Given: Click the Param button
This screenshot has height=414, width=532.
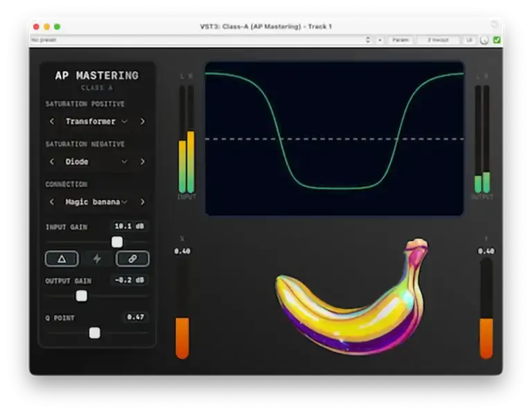Looking at the screenshot, I should click(x=400, y=40).
